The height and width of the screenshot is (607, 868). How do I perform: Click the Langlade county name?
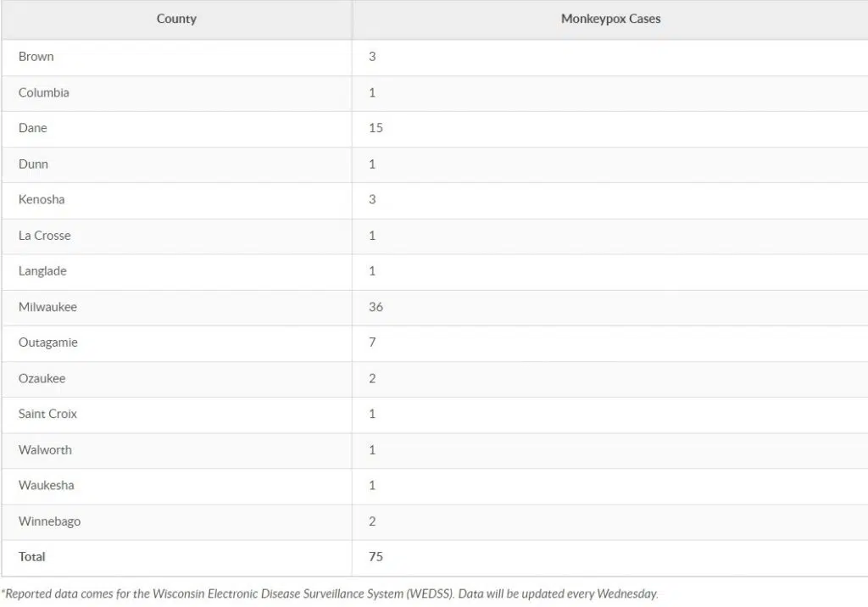pyautogui.click(x=42, y=271)
